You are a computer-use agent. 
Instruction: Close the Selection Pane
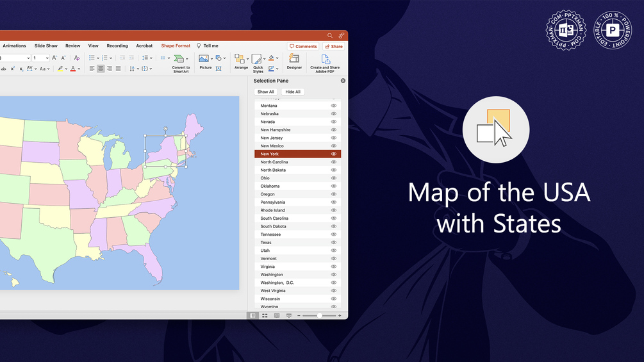[x=343, y=81]
